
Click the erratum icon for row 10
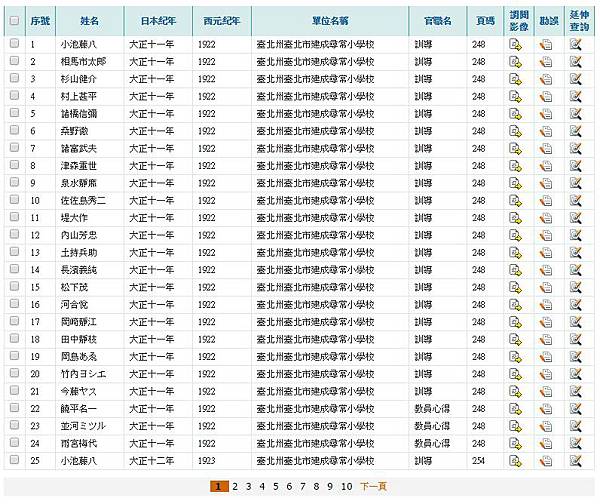[546, 201]
